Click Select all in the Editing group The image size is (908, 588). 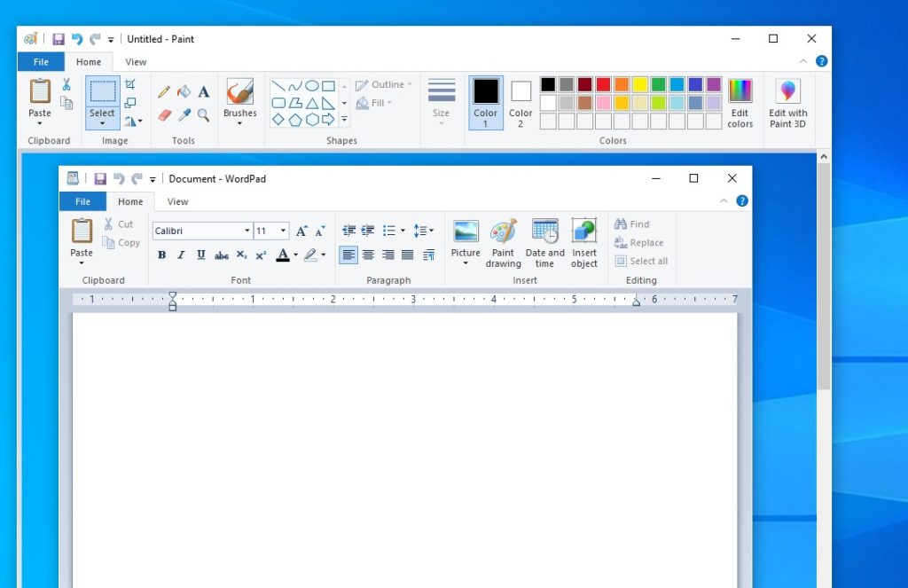click(x=642, y=261)
